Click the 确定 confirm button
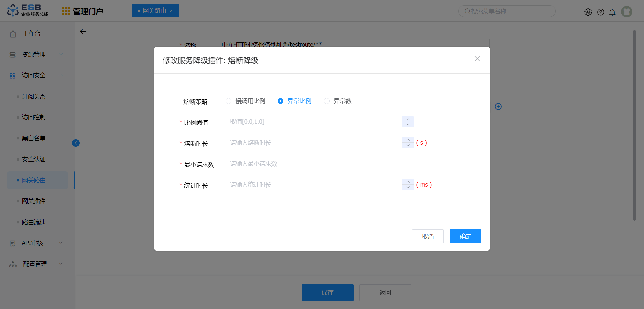This screenshot has width=644, height=309. tap(465, 236)
